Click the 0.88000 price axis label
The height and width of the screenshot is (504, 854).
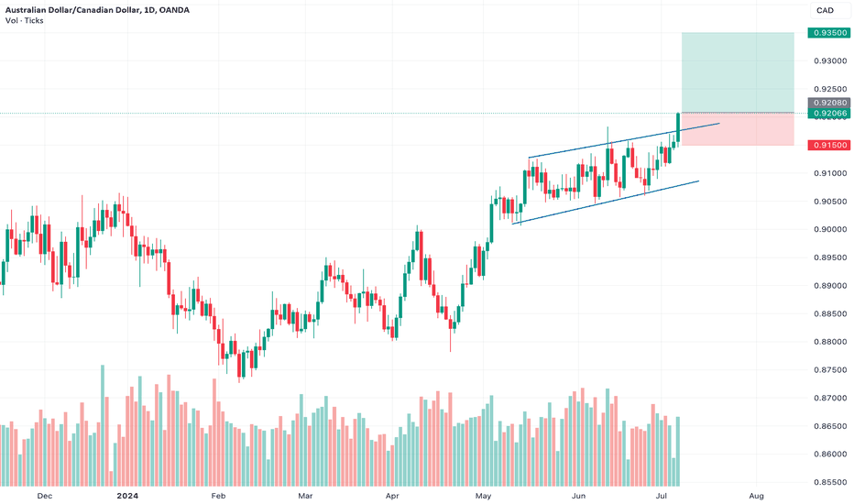(830, 342)
